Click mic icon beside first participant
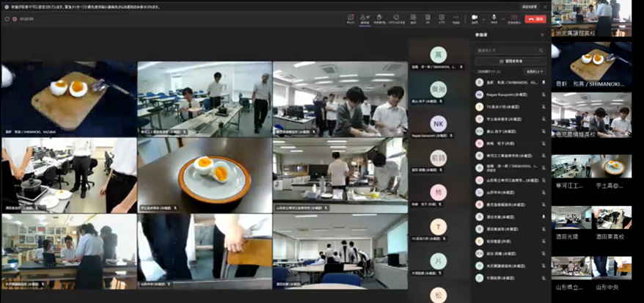Image resolution: width=644 pixels, height=303 pixels. 543,84
